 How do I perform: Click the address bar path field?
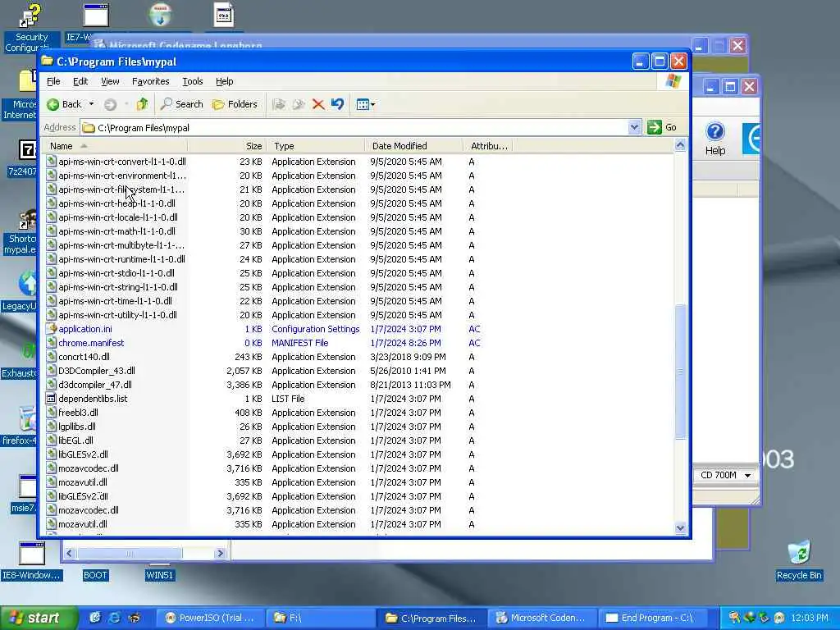point(354,127)
